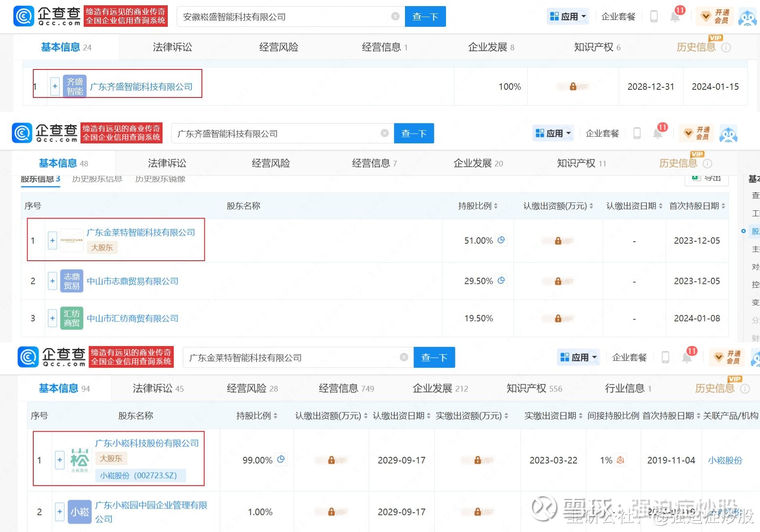Open pie chart icon beside 51.00%
The height and width of the screenshot is (532, 760).
pos(501,240)
